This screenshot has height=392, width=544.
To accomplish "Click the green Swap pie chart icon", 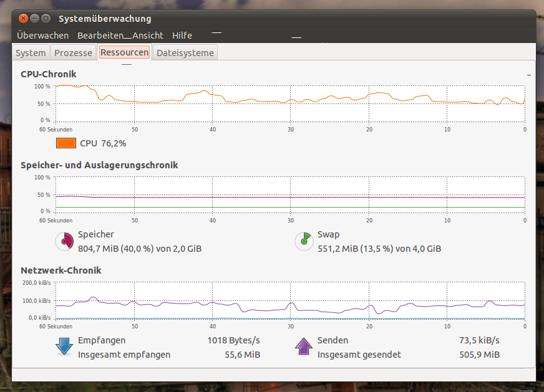I will [x=304, y=241].
